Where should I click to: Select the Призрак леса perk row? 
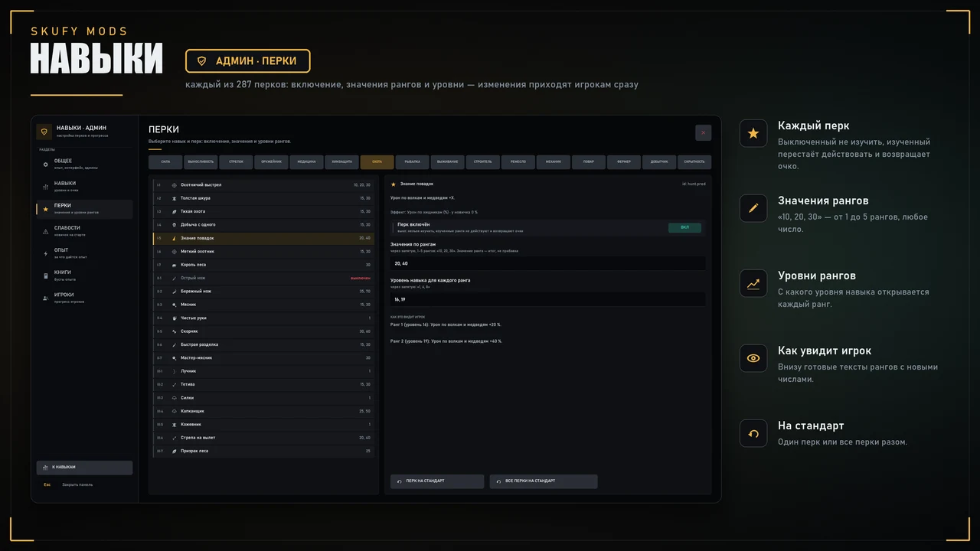264,451
